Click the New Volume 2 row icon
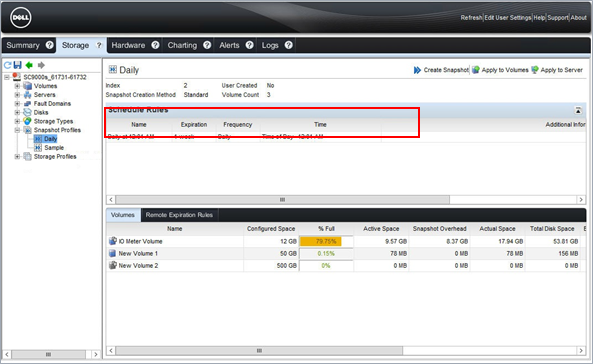Screen dimensions: 593x364 point(113,265)
